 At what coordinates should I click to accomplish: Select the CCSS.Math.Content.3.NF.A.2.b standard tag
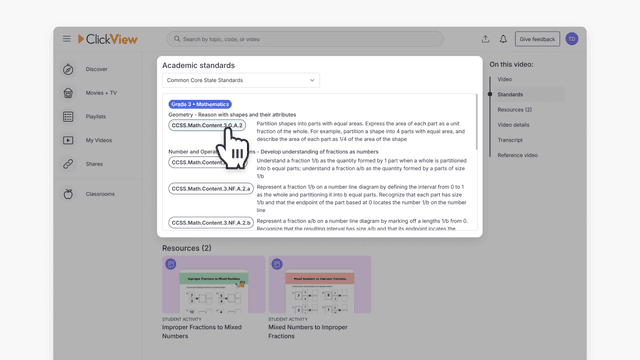(x=211, y=223)
